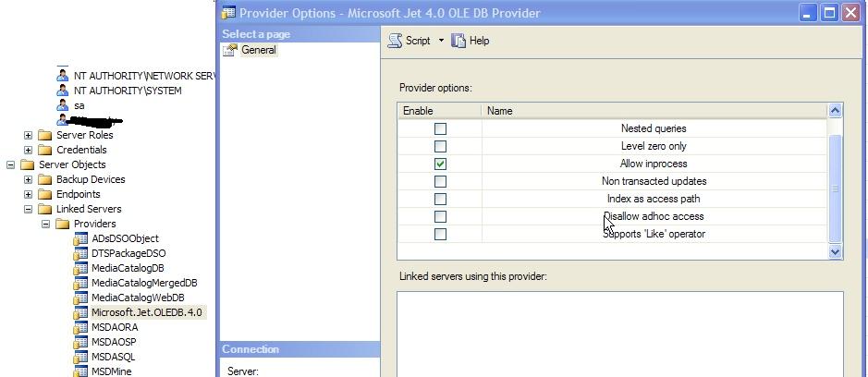Click the General page icon
Image resolution: width=868 pixels, height=377 pixels.
coord(230,51)
